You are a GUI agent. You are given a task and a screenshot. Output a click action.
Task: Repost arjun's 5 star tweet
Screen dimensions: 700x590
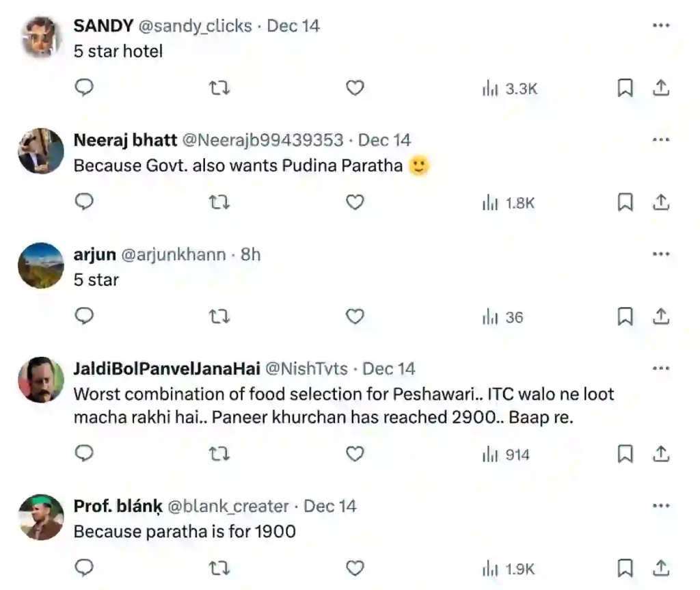click(219, 317)
